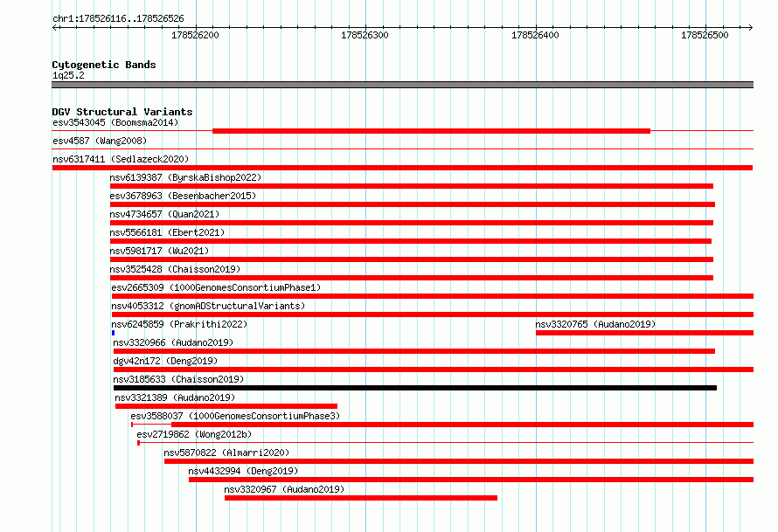Click the esv3543045 (Boomsma2014) variant label
Viewport: 778px width, 532px height.
click(x=115, y=122)
